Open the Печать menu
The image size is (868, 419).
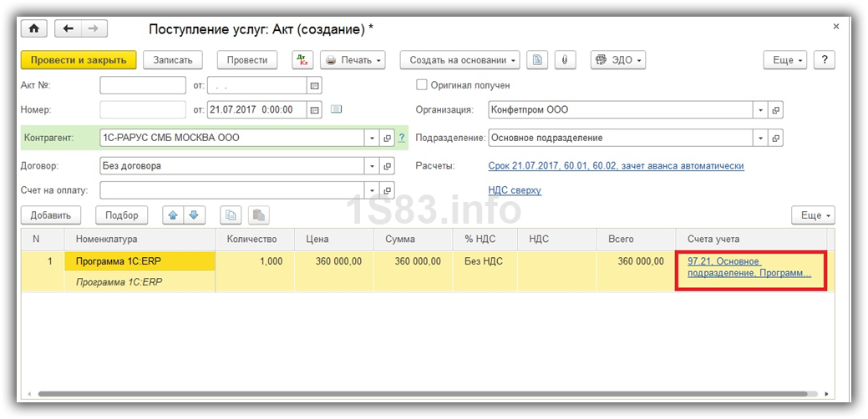[353, 60]
